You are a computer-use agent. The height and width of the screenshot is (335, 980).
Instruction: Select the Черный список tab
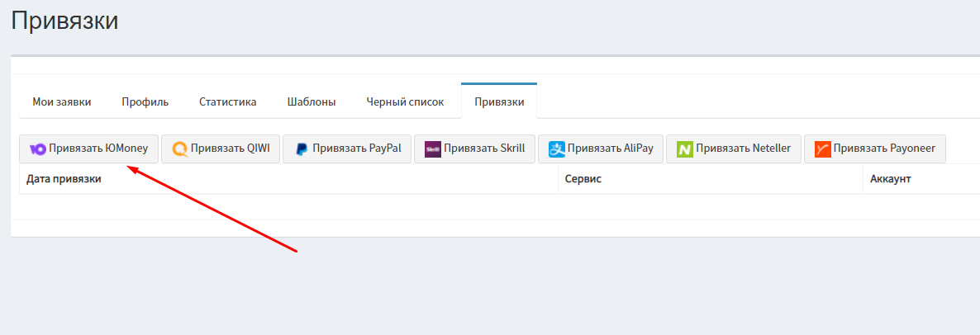pos(405,102)
